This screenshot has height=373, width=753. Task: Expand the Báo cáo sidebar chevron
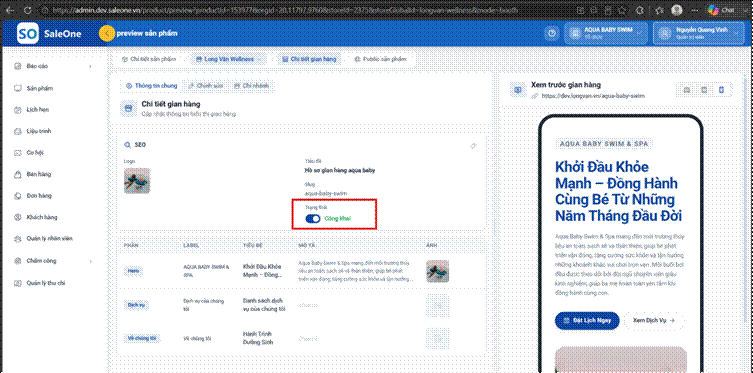[x=90, y=66]
